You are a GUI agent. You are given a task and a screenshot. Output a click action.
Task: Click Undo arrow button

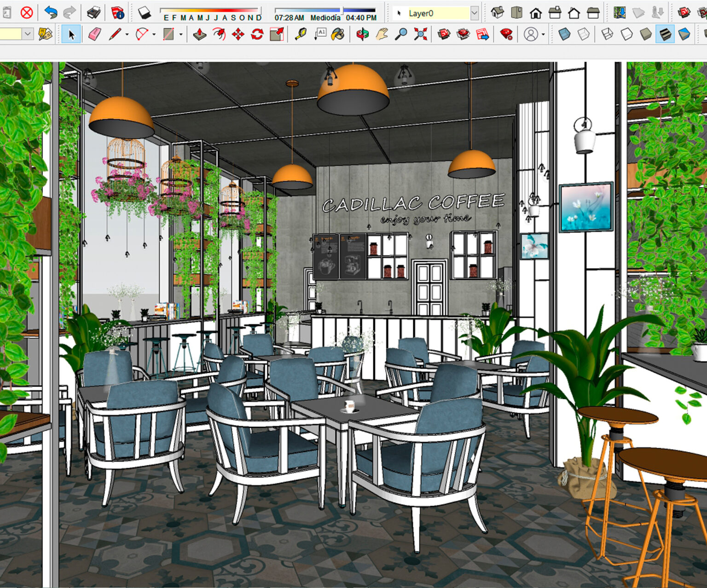coord(51,12)
